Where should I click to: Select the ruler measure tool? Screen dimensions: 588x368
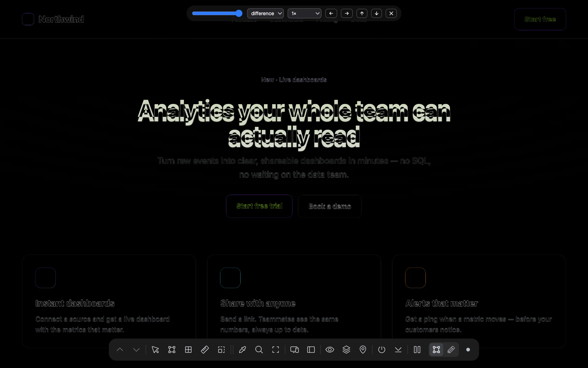[x=205, y=350]
